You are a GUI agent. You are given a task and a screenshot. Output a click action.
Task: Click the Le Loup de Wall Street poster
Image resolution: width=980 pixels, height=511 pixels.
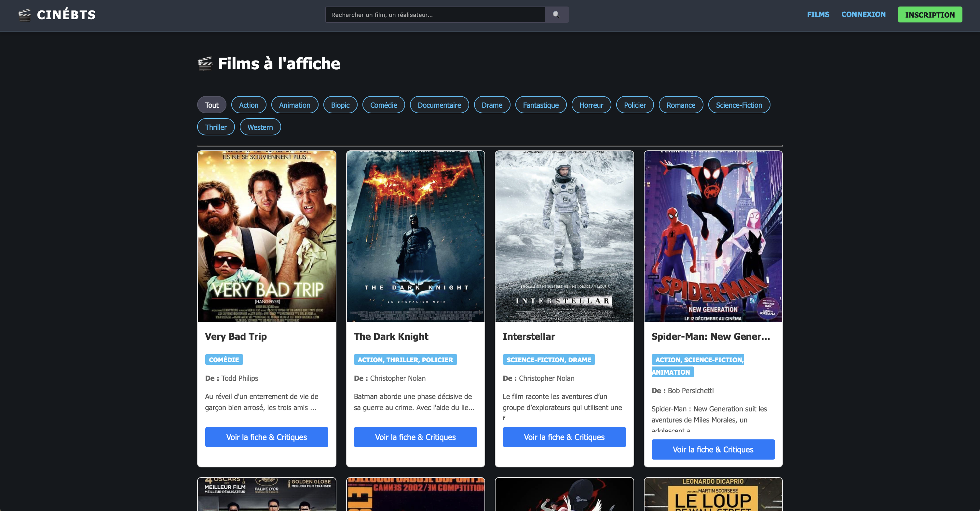click(x=713, y=494)
